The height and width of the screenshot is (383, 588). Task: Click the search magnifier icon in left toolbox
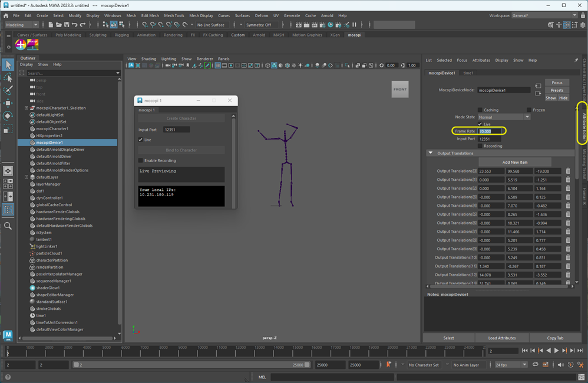pos(8,226)
